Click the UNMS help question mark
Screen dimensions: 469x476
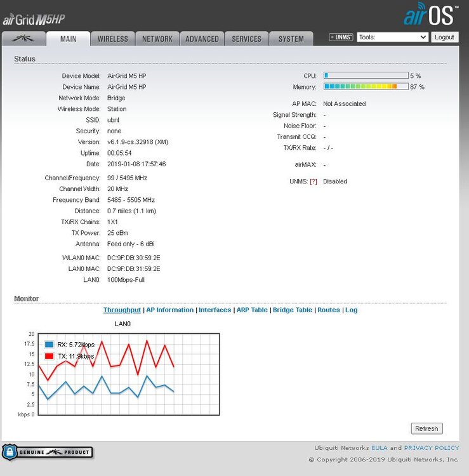(313, 182)
